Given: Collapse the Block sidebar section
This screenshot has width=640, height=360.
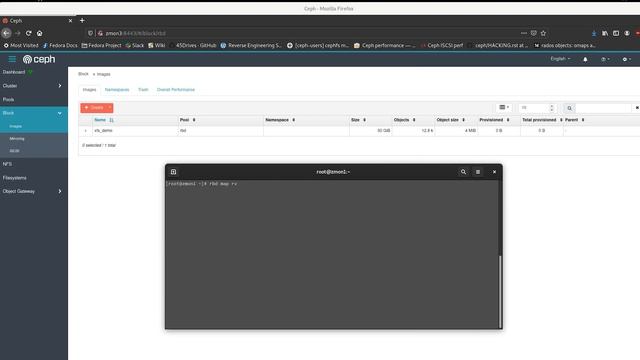Looking at the screenshot, I should pos(33,113).
